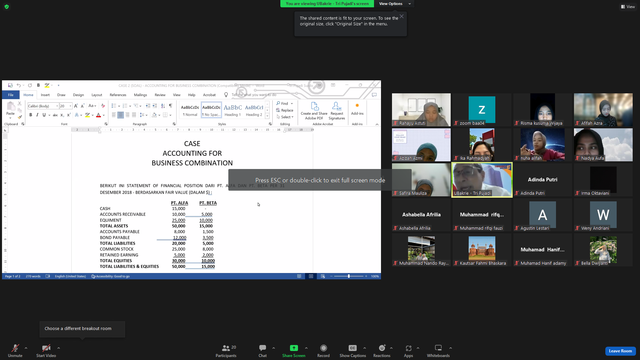Switch to the Insert tab in Word
Image resolution: width=640 pixels, height=360 pixels.
point(45,95)
